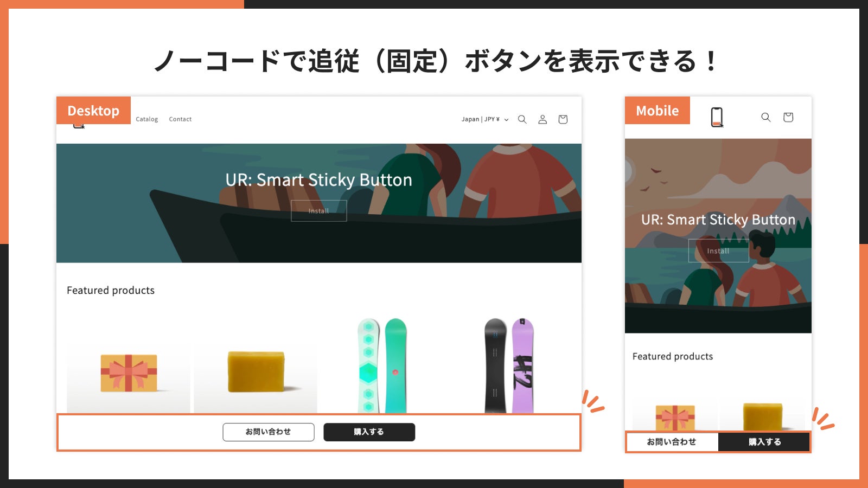Click the Mobile Featured products heading

(673, 356)
